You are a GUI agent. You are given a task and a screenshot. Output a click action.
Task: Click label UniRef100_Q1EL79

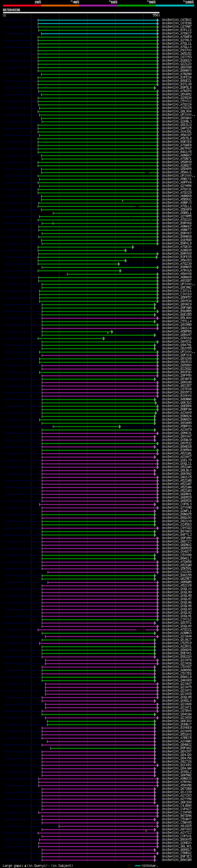click(177, 460)
